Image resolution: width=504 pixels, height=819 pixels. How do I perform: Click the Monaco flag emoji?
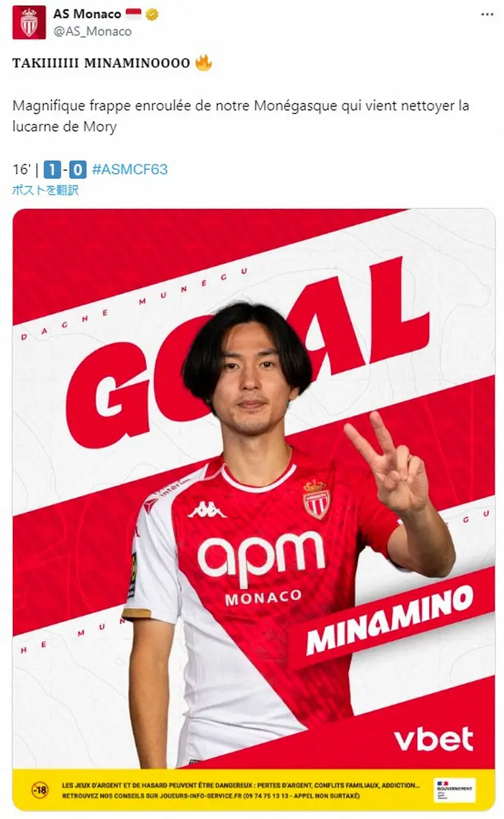point(134,14)
